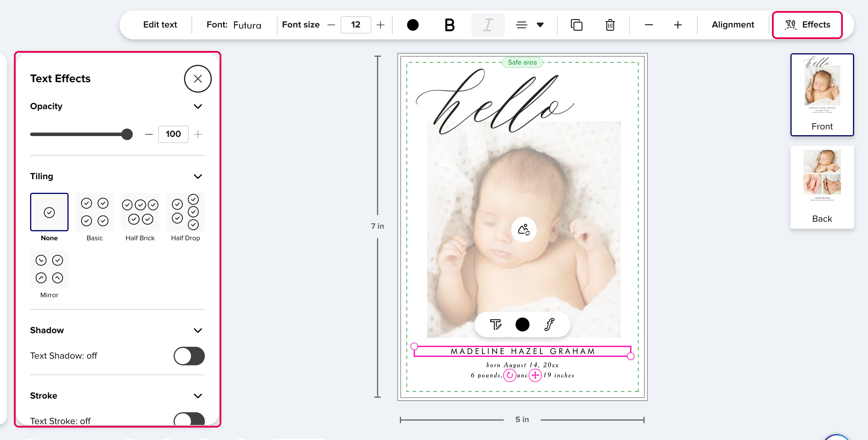Toggle the Text Shadow switch on
This screenshot has width=868, height=440.
coord(189,356)
